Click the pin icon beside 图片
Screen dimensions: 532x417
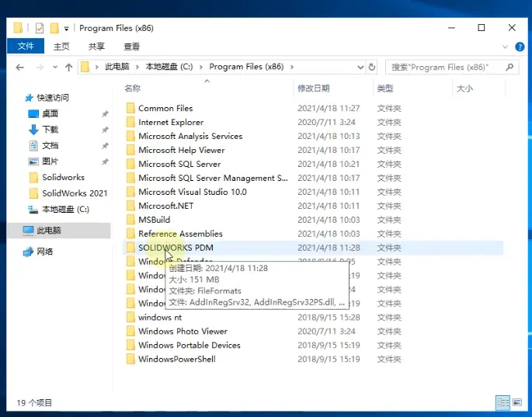tap(105, 162)
